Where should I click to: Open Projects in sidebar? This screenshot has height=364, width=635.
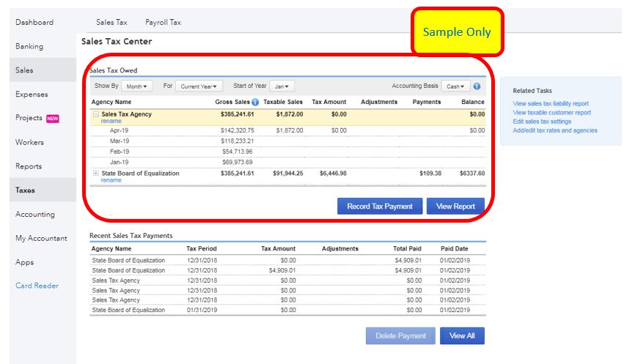pyautogui.click(x=29, y=118)
